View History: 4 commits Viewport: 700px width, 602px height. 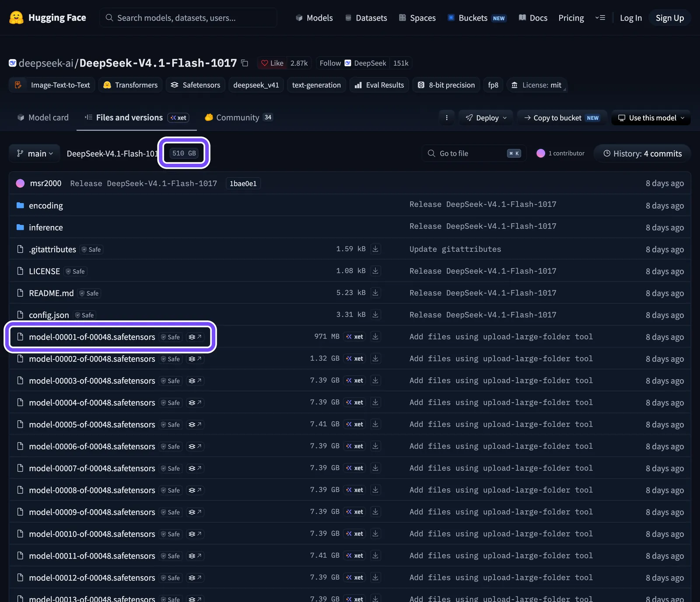[642, 153]
